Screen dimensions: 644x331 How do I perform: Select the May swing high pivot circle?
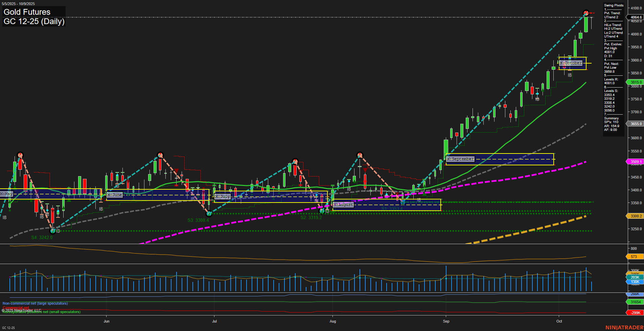20,155
